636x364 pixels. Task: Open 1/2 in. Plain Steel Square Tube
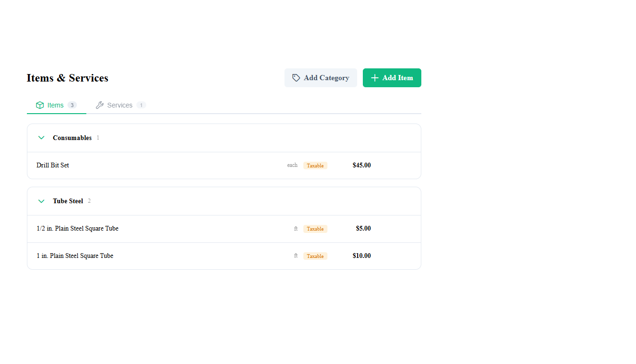224,229
